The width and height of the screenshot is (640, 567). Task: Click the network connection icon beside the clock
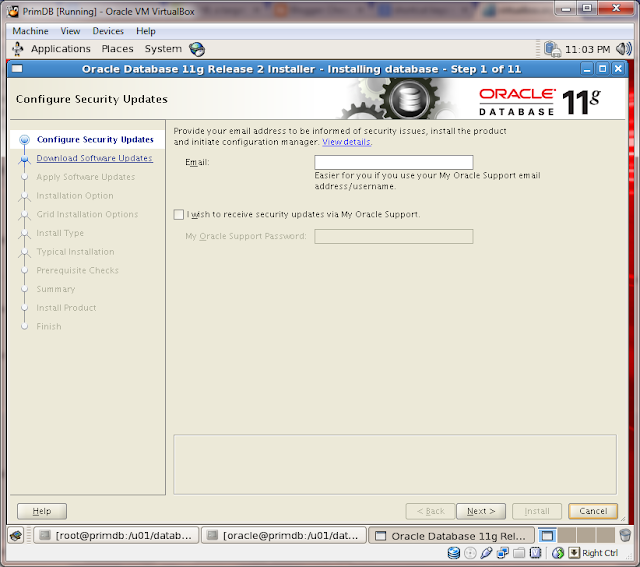click(x=552, y=49)
